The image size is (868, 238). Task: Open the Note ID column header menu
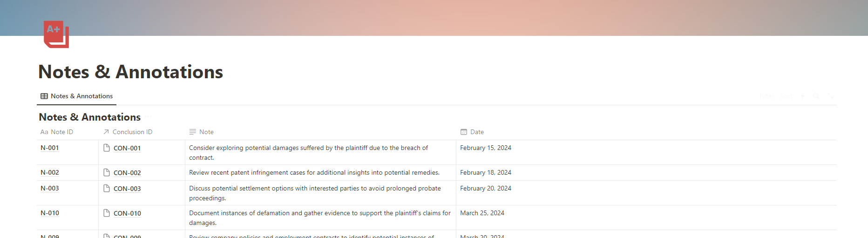(x=68, y=132)
